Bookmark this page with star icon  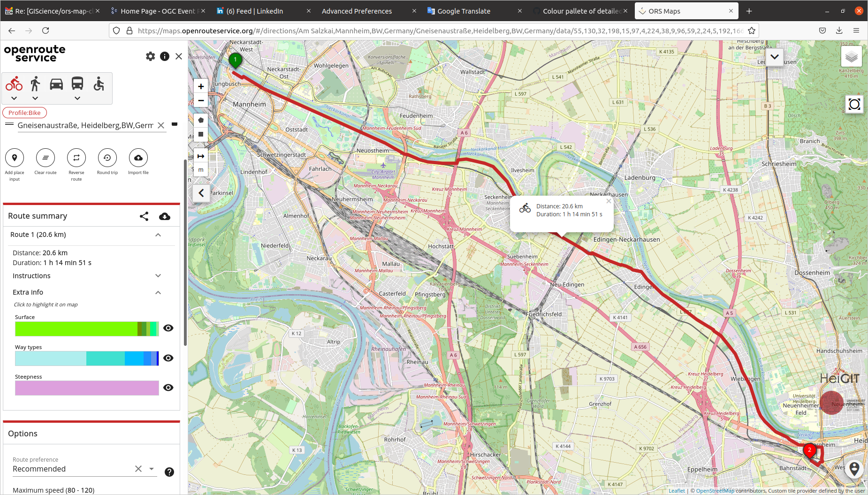tap(752, 30)
